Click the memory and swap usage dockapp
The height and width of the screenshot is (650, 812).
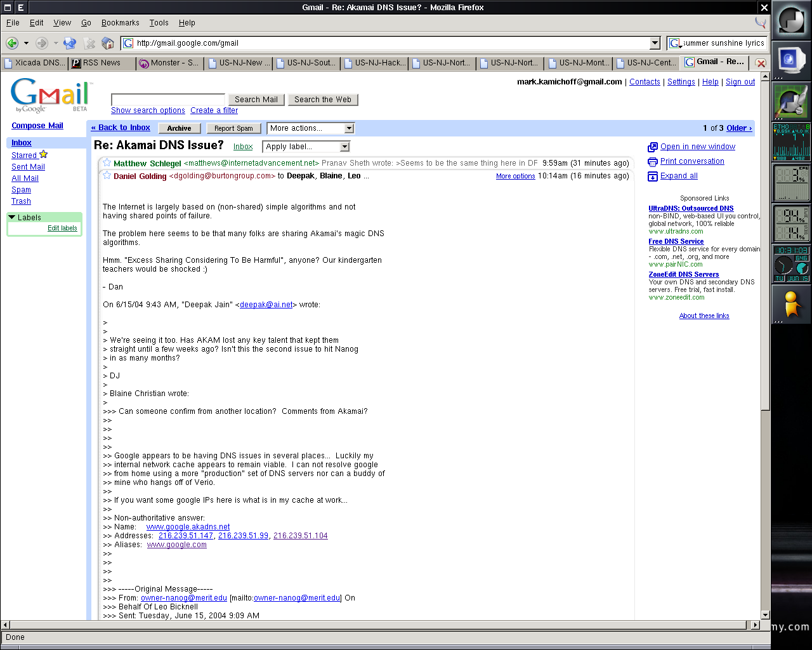[791, 223]
